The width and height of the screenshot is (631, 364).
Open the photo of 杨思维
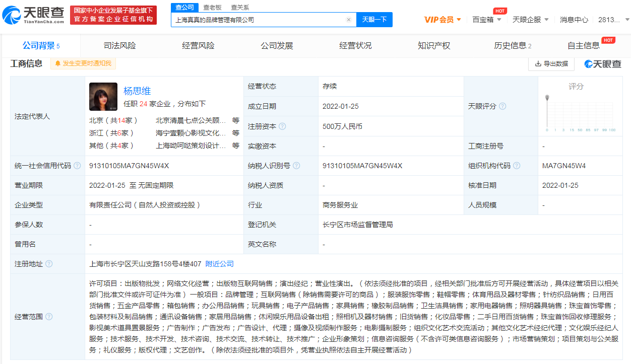[x=103, y=97]
